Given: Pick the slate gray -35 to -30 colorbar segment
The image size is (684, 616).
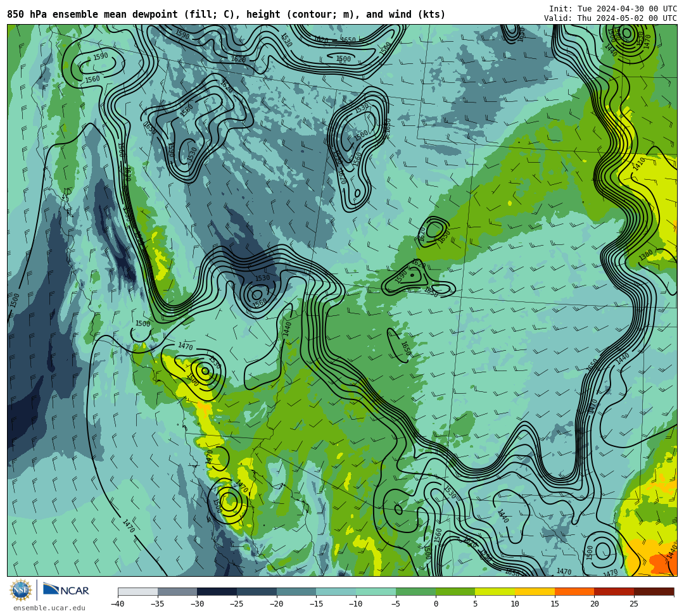Looking at the screenshot, I should (177, 591).
